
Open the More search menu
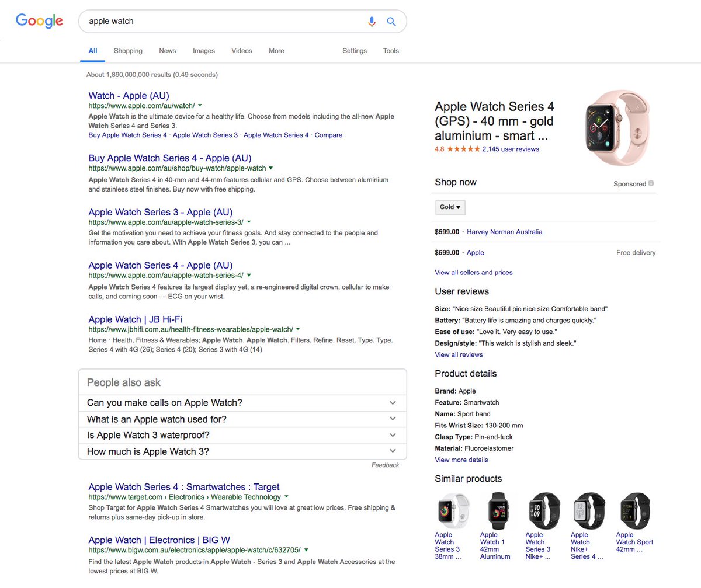pyautogui.click(x=276, y=51)
